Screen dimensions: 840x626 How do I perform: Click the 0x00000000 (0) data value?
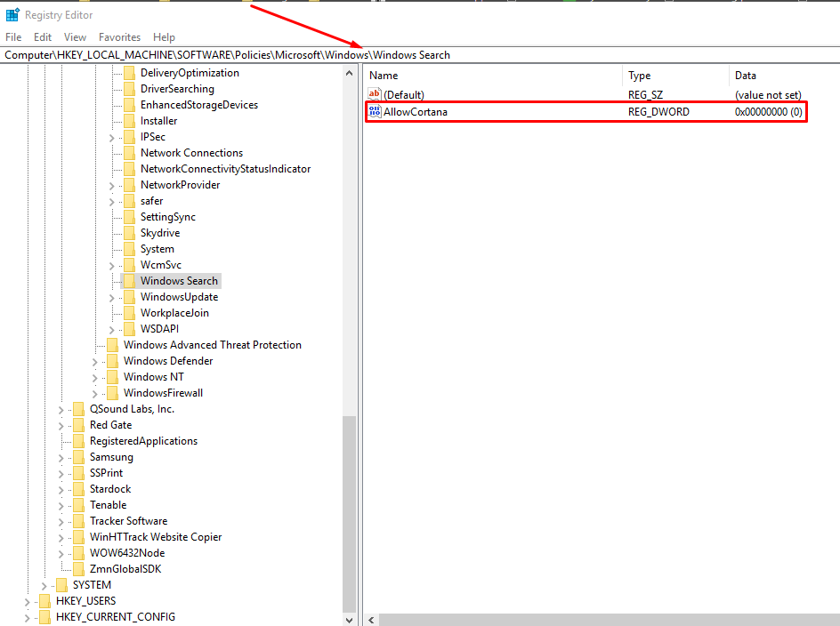(x=768, y=112)
